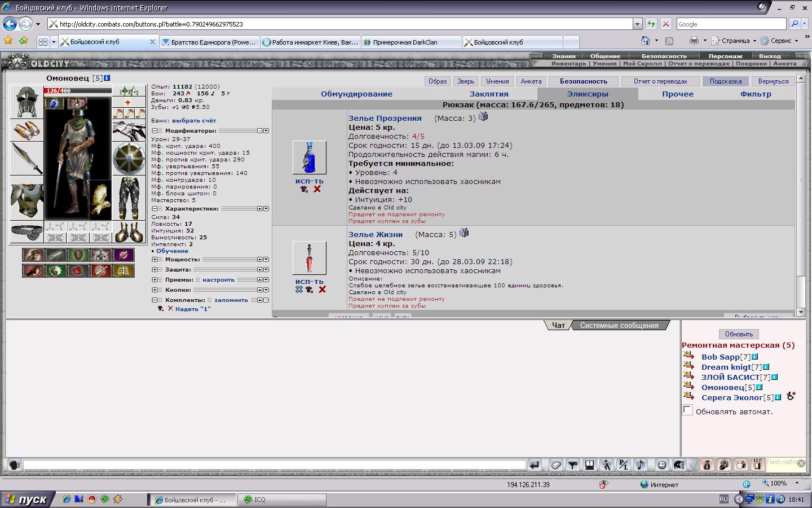Expand the Мощность section
Image resolution: width=812 pixels, height=508 pixels.
155,260
